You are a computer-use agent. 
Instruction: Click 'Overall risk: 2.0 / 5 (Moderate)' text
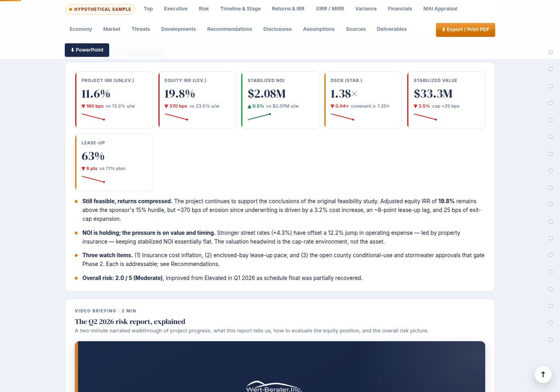[123, 278]
